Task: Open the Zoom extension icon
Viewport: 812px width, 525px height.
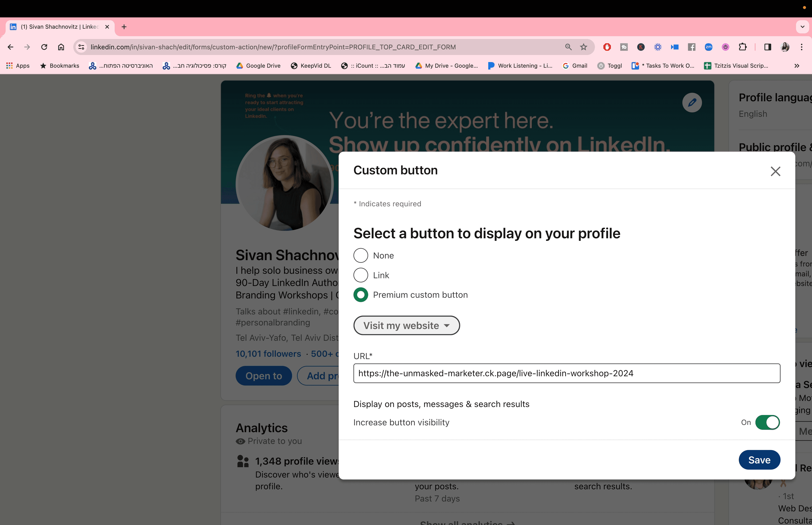Action: pyautogui.click(x=709, y=47)
